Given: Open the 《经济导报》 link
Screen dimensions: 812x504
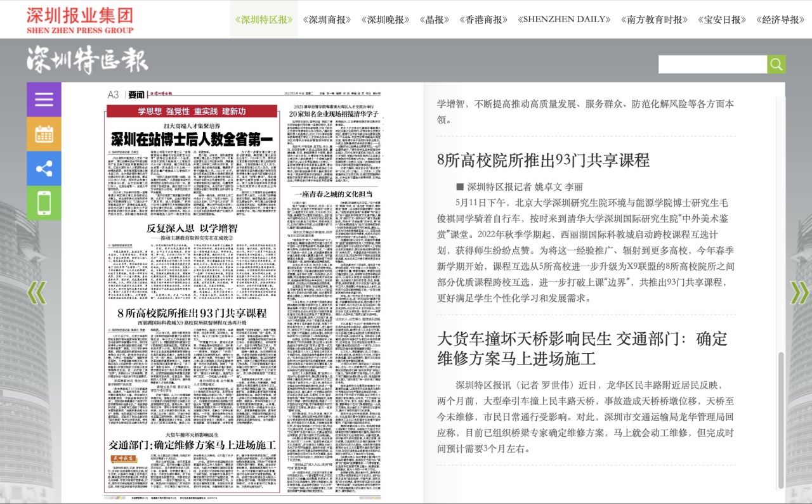Looking at the screenshot, I should coord(780,20).
